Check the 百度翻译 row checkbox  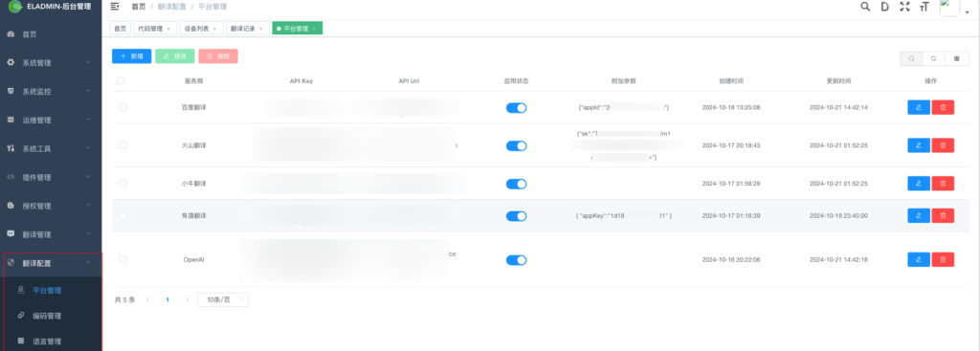(x=122, y=107)
